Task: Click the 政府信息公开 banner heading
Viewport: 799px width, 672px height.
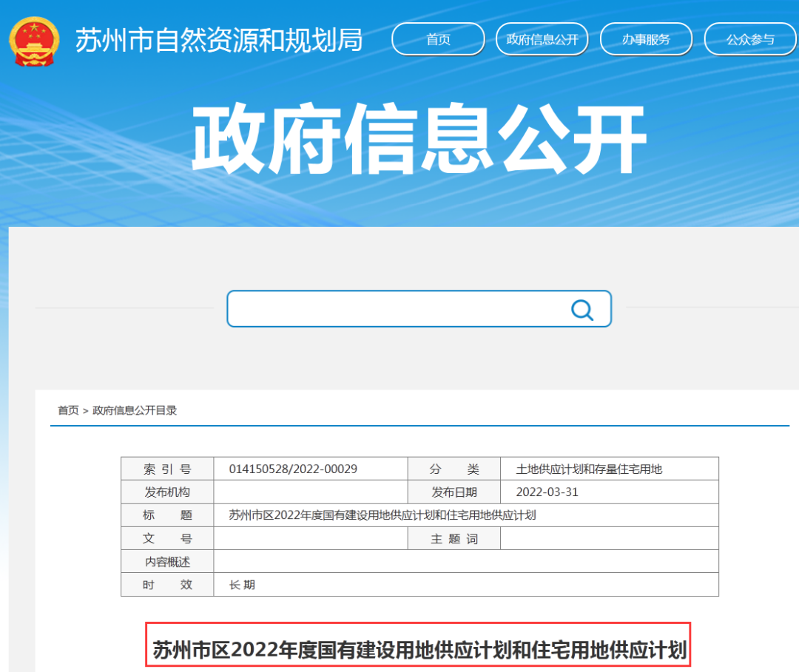Action: click(419, 138)
